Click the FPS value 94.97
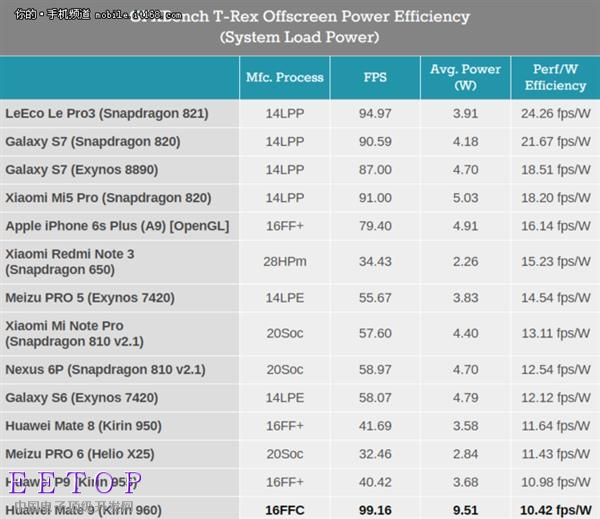The width and height of the screenshot is (600, 519). [375, 114]
